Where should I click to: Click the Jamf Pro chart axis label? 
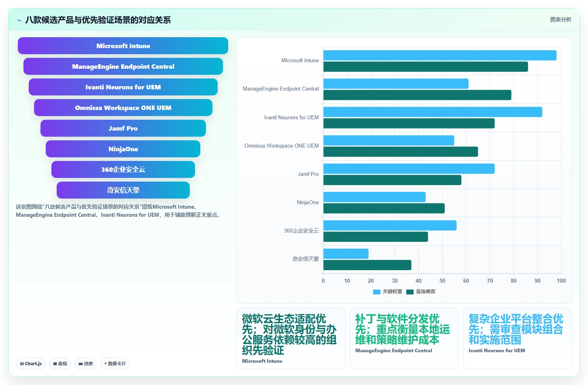308,174
